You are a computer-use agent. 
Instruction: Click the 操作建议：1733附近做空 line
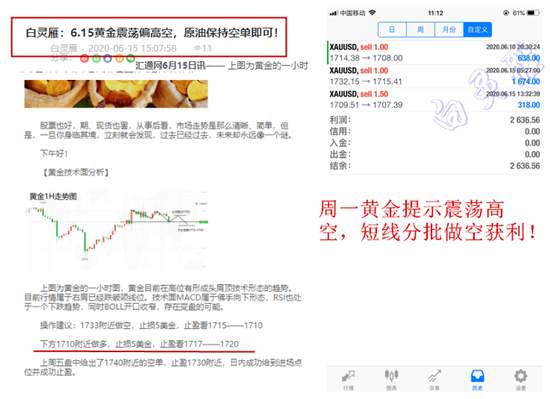pyautogui.click(x=151, y=325)
